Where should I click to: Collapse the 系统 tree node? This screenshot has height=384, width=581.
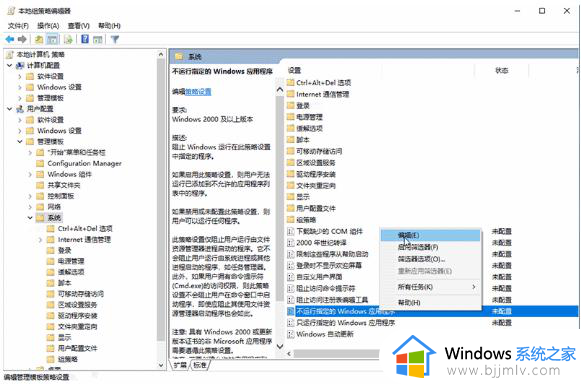[30, 218]
